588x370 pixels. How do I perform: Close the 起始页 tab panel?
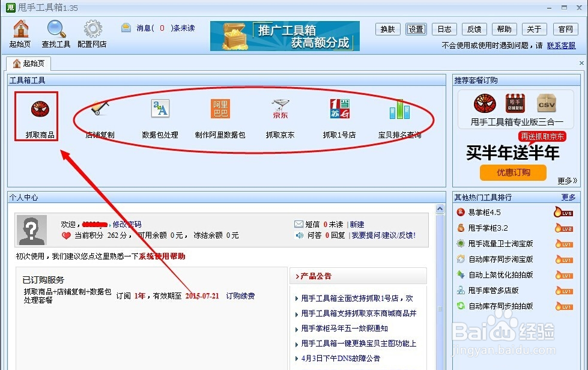pyautogui.click(x=581, y=63)
